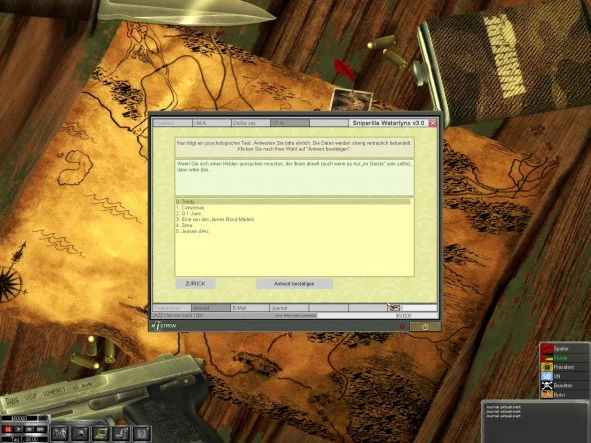Click the question mark help icon

click(x=141, y=433)
